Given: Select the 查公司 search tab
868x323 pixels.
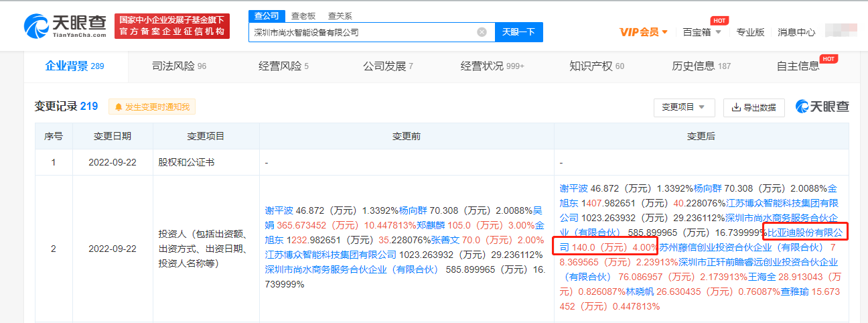Looking at the screenshot, I should [x=267, y=16].
